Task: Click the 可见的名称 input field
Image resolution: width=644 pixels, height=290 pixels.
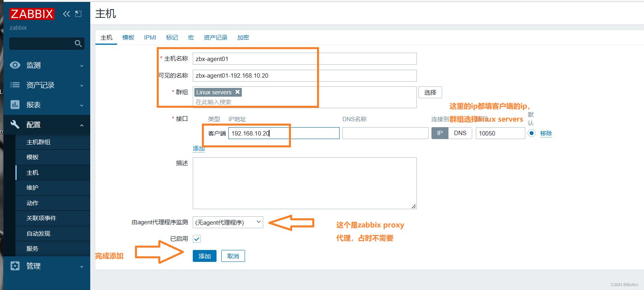Action: tap(304, 76)
